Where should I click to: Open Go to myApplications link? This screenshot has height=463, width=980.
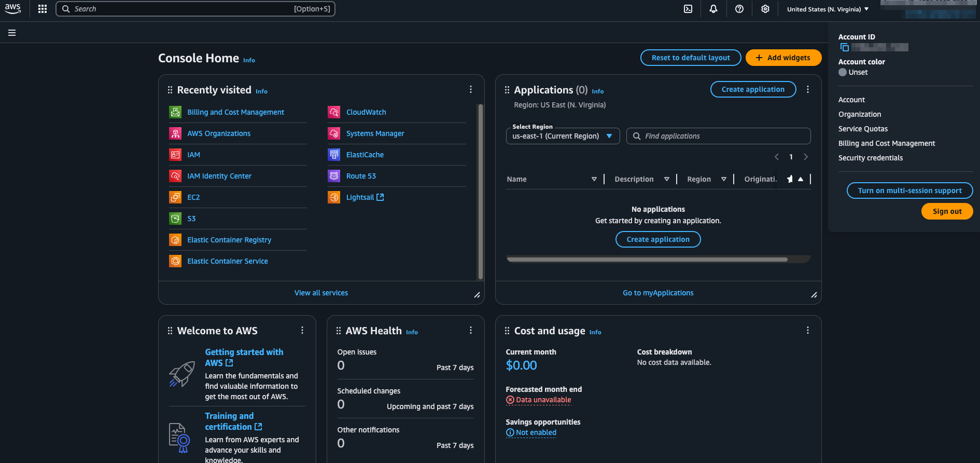658,293
